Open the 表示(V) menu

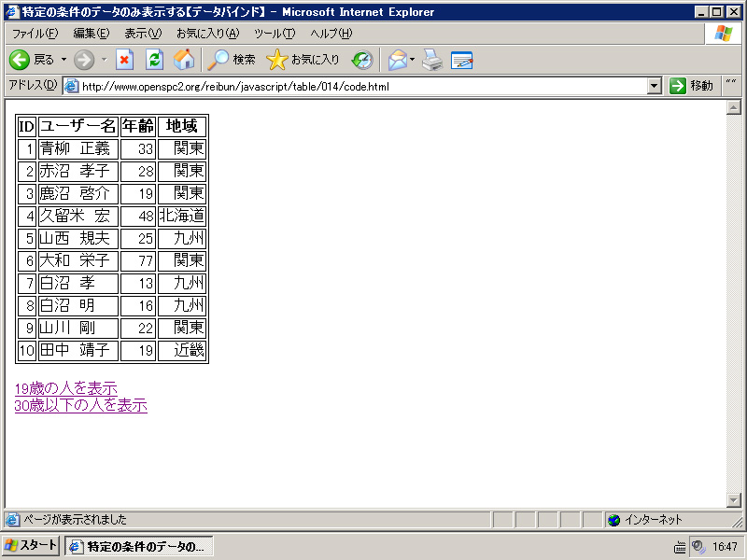point(143,34)
